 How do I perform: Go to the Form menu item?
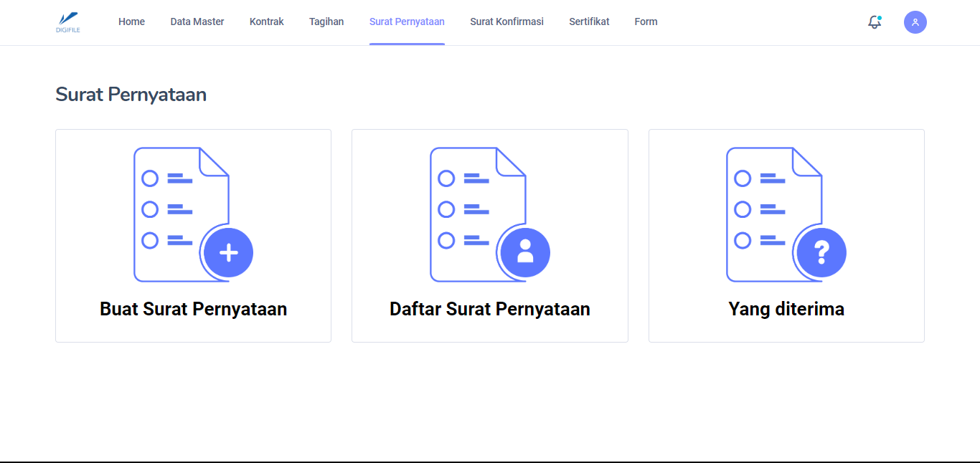[646, 22]
